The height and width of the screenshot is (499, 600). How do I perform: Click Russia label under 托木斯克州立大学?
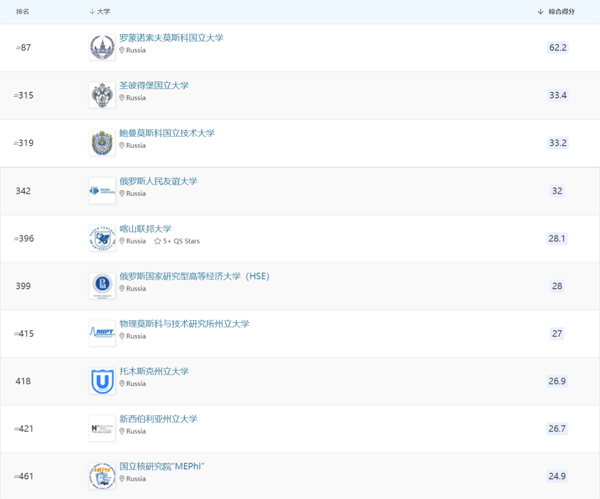coord(136,383)
